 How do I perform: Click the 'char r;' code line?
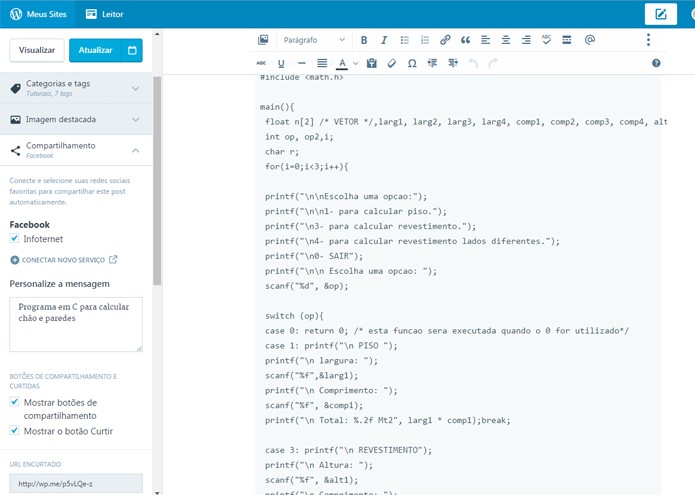pyautogui.click(x=282, y=152)
